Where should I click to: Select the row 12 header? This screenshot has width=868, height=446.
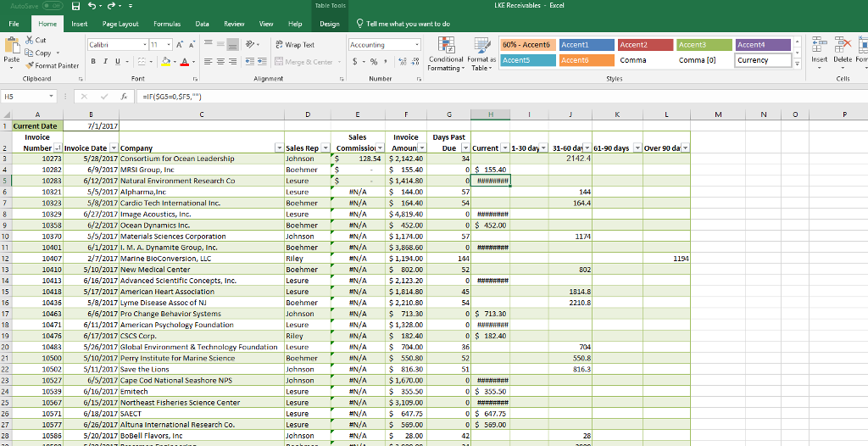click(6, 259)
